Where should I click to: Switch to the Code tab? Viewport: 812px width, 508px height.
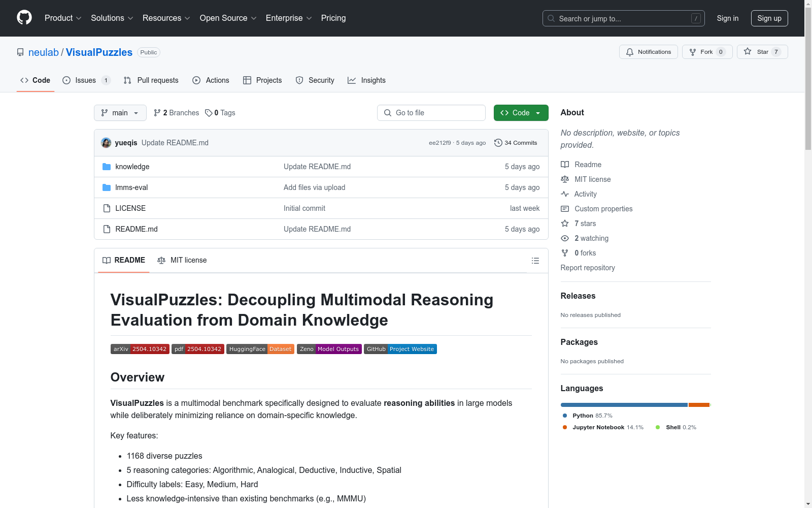click(36, 80)
